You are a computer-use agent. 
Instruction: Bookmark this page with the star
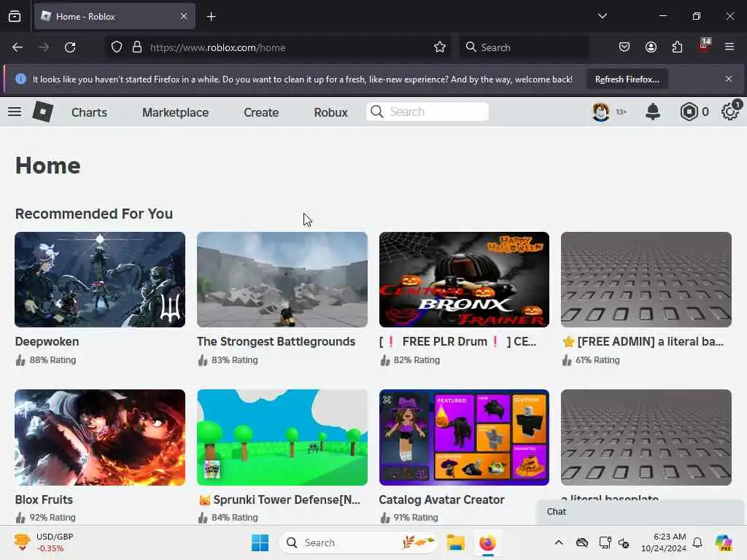point(440,47)
